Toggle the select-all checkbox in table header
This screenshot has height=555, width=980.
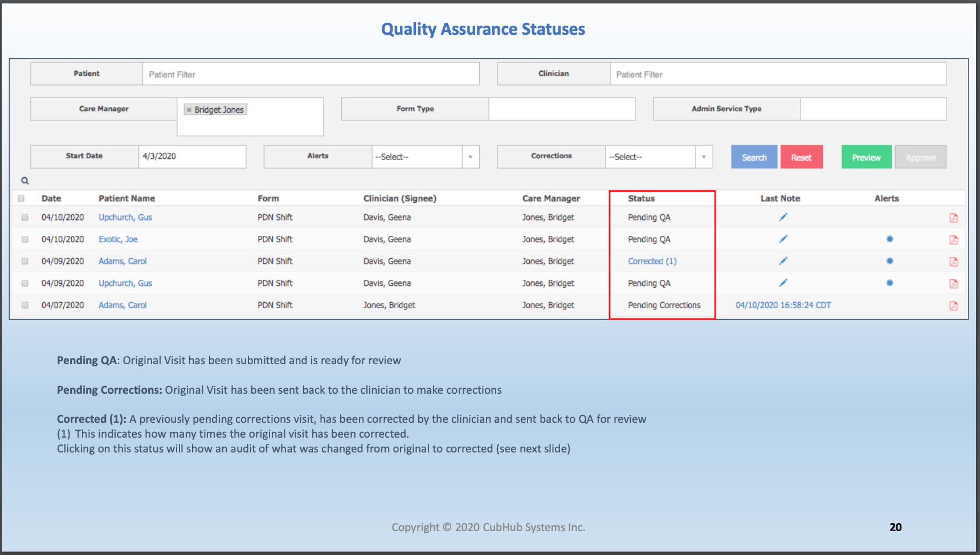[x=21, y=198]
